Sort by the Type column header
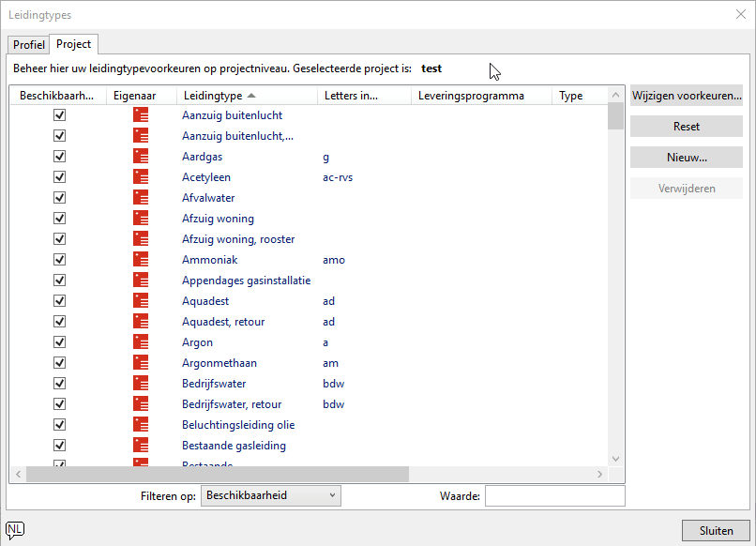Screen dimensions: 756x546 click(x=580, y=96)
